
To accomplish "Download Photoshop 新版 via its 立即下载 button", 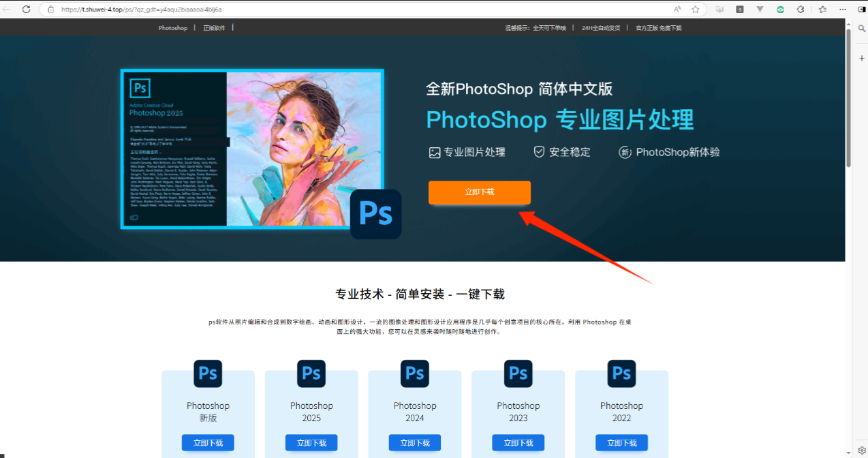I will click(x=208, y=443).
